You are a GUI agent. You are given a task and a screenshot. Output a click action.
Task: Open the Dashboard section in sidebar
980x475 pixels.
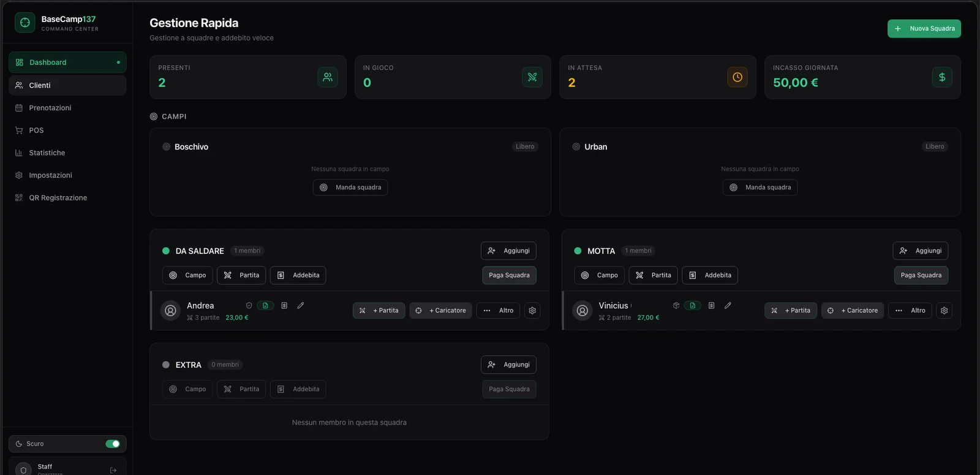tap(67, 63)
